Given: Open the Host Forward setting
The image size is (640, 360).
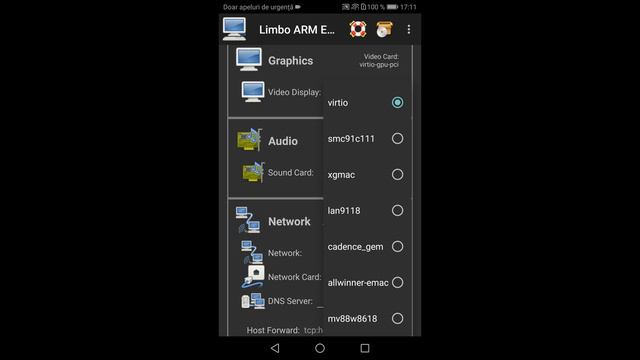Looking at the screenshot, I should [x=284, y=330].
